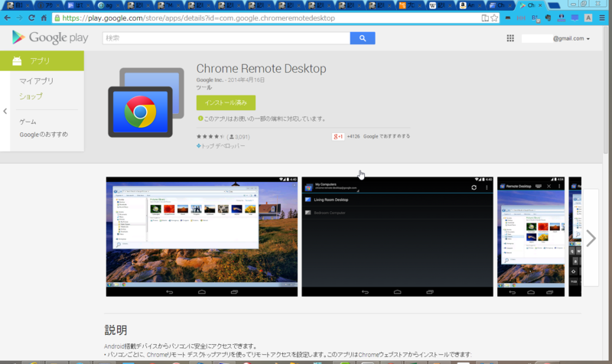The image size is (612, 364).
Task: Bookmark this page with the star icon
Action: coord(494,18)
